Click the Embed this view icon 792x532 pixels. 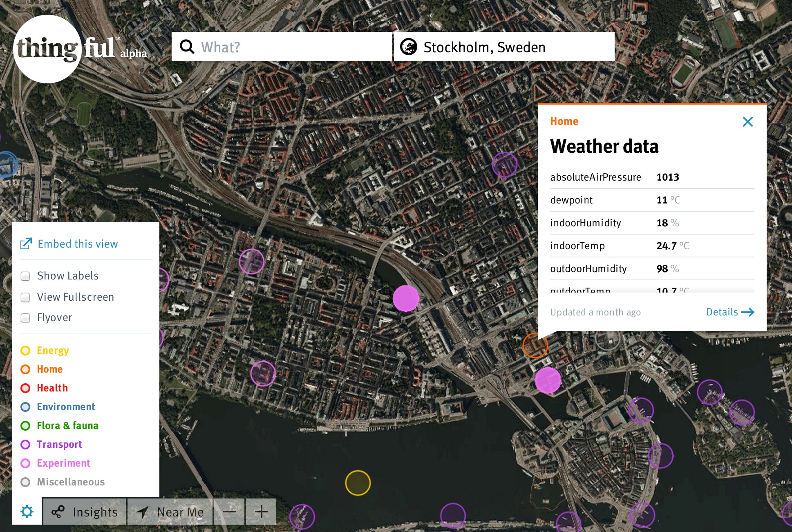(26, 244)
